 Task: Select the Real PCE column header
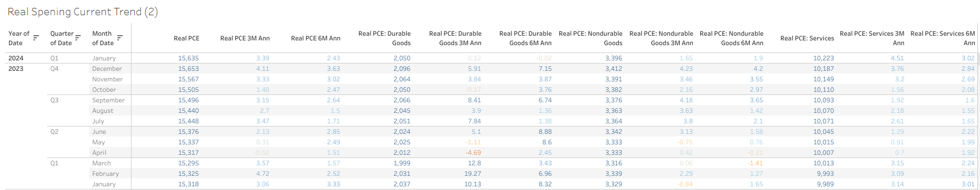pos(187,38)
